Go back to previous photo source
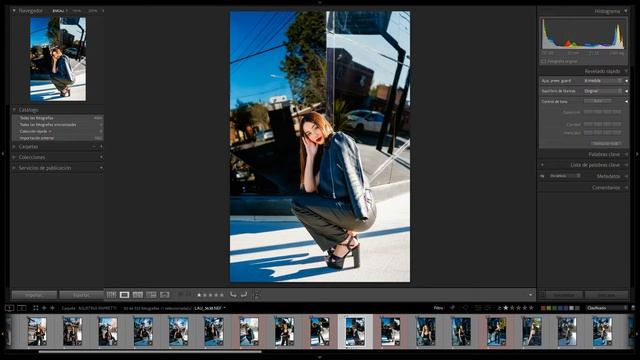Screen dimensions: 640x360 (x=44, y=308)
